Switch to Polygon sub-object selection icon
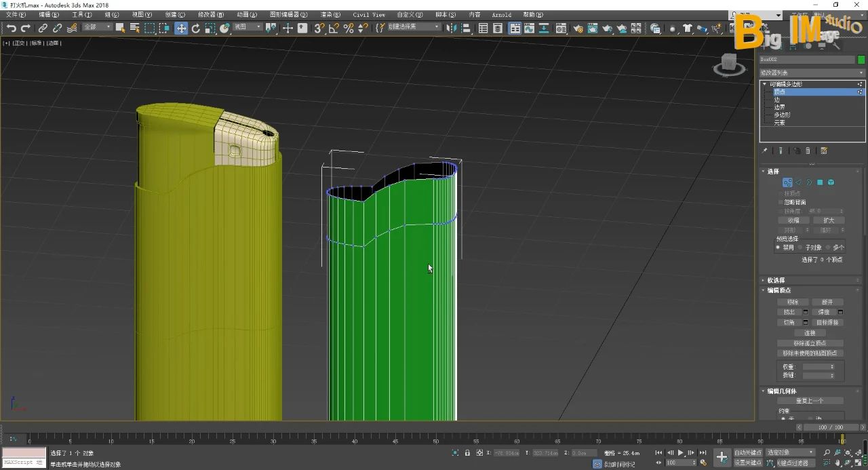 point(820,182)
